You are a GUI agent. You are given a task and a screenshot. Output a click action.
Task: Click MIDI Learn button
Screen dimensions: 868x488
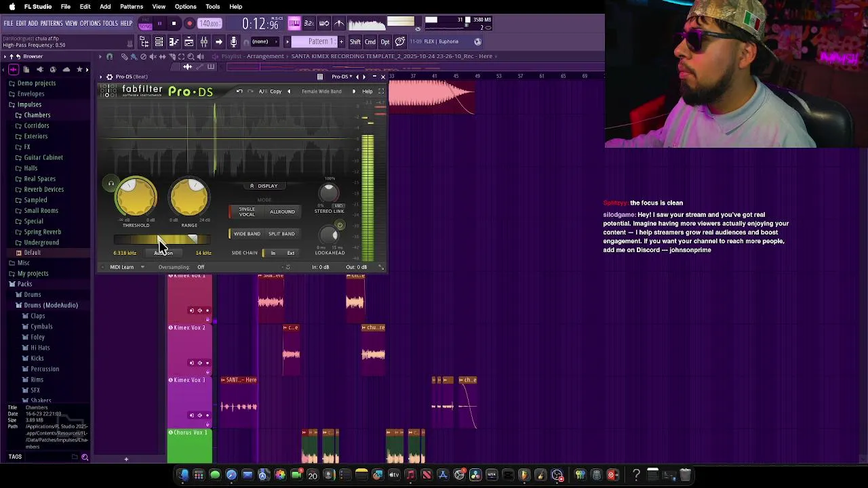(122, 267)
